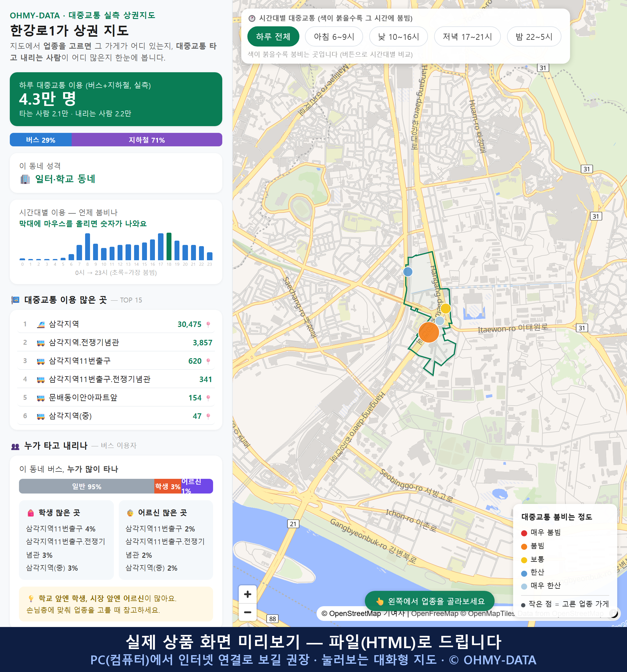Click the green 4.3만 명 daily ridership card
Image resolution: width=627 pixels, height=672 pixels.
[116, 99]
